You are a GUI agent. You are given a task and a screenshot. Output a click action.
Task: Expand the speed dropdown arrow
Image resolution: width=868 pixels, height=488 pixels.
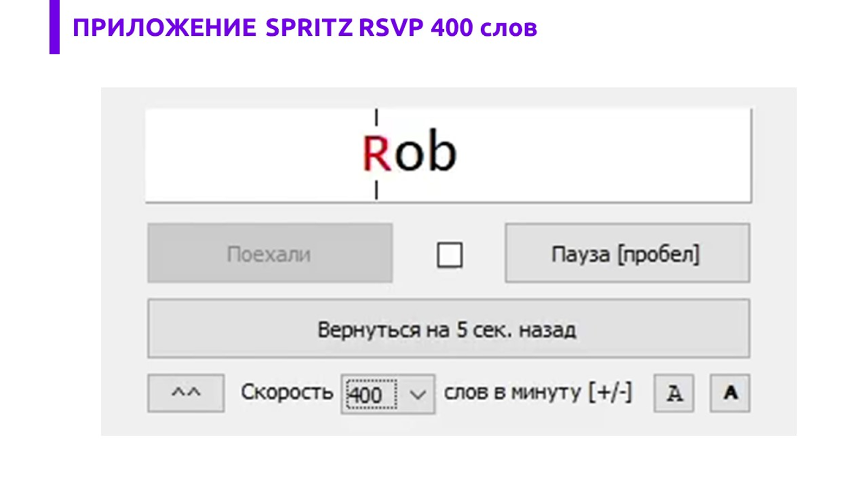coord(418,394)
